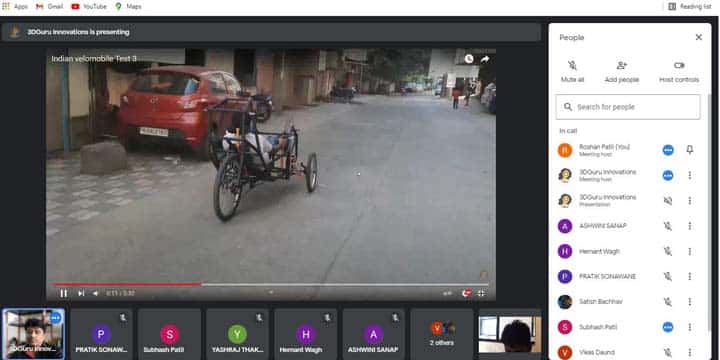
Task: Open the three-dot menu for Vikas Daund
Action: pyautogui.click(x=690, y=352)
